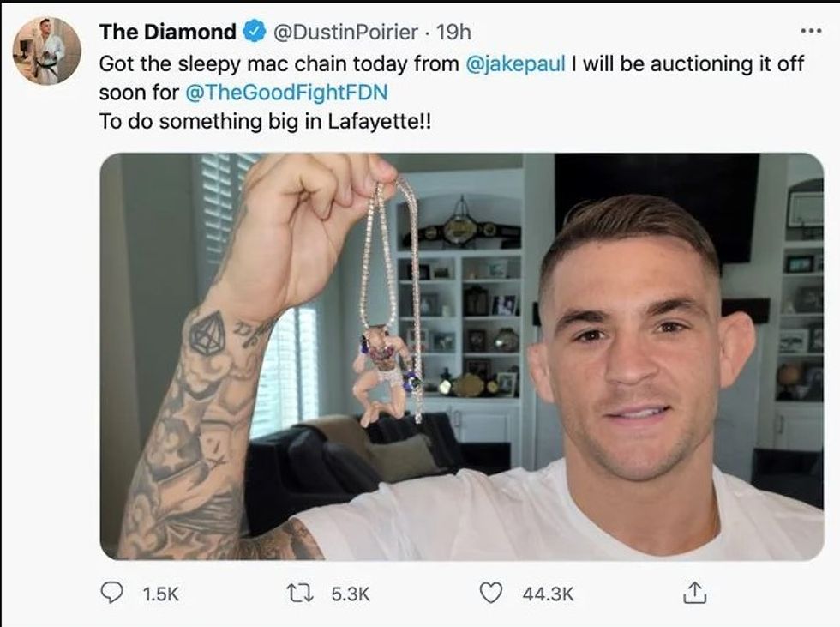Click the "I will be auctioning it off" text
The image size is (840, 627).
click(687, 64)
